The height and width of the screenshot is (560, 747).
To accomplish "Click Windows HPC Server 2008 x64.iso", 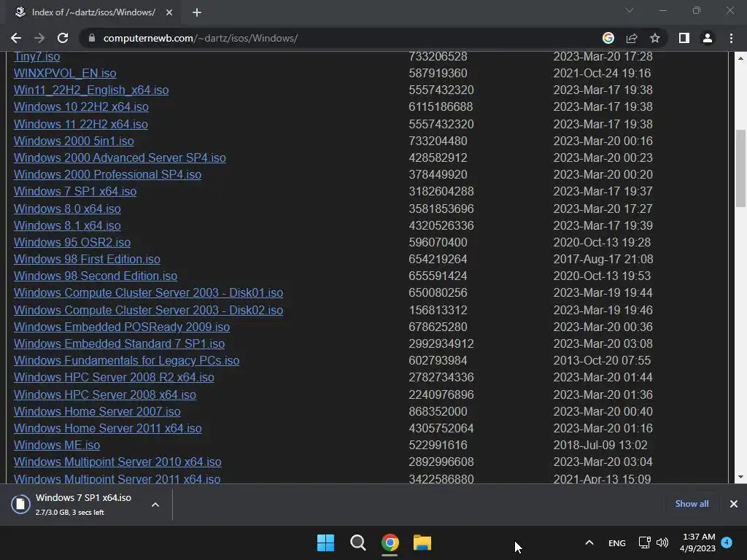I will [105, 394].
